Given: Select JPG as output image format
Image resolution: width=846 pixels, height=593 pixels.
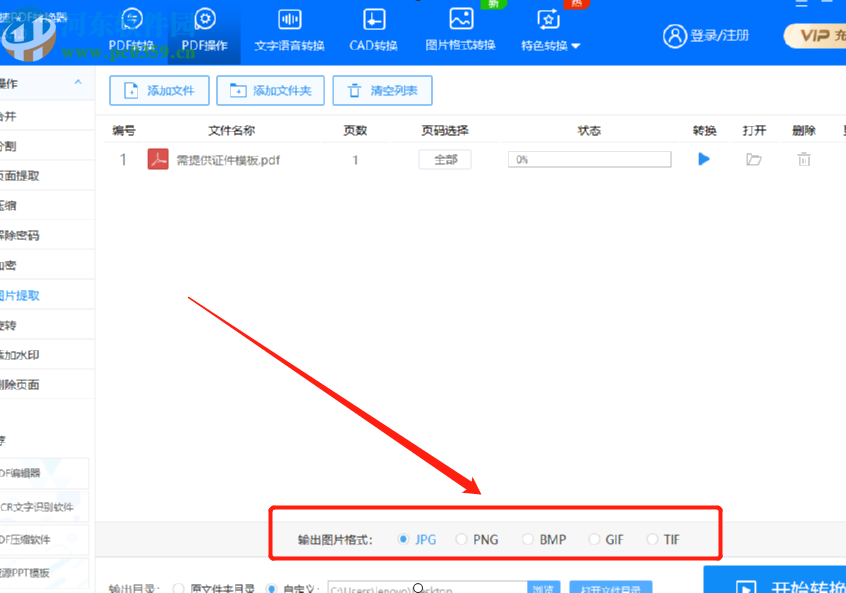Looking at the screenshot, I should click(405, 539).
